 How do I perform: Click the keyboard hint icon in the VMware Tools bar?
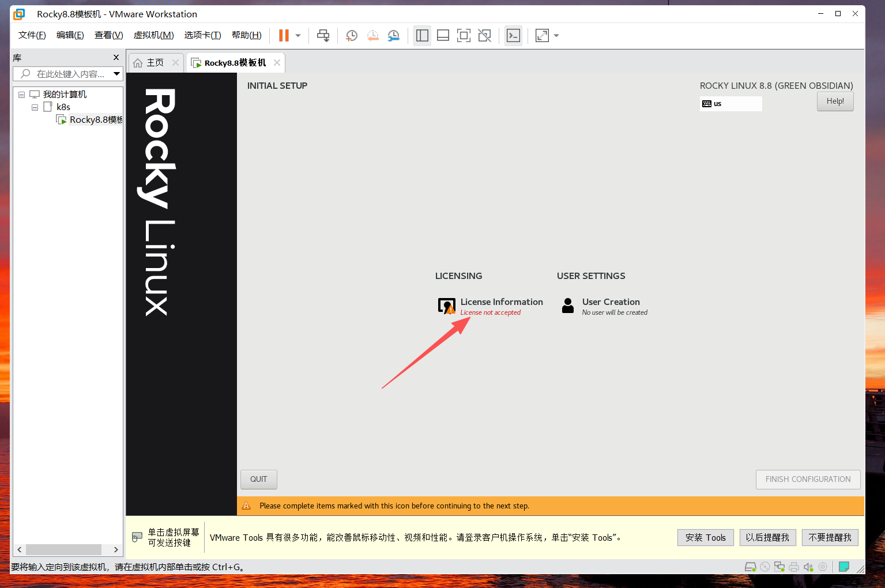pyautogui.click(x=137, y=537)
